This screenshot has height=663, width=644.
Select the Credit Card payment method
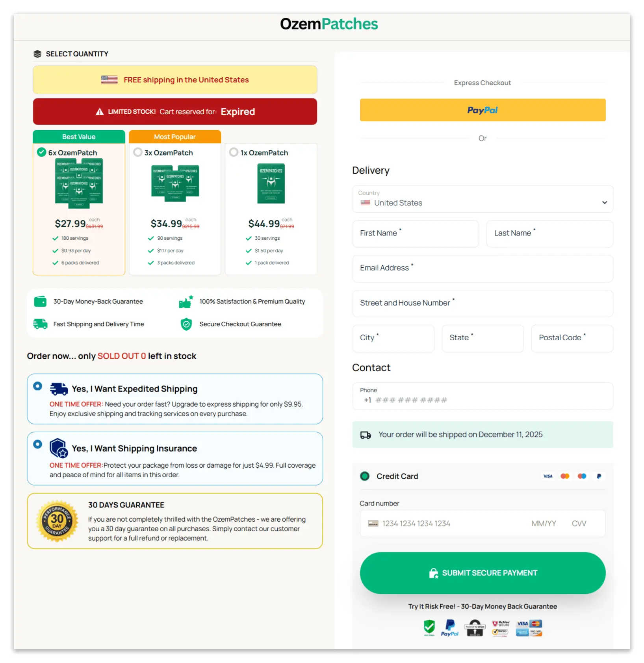click(x=365, y=476)
